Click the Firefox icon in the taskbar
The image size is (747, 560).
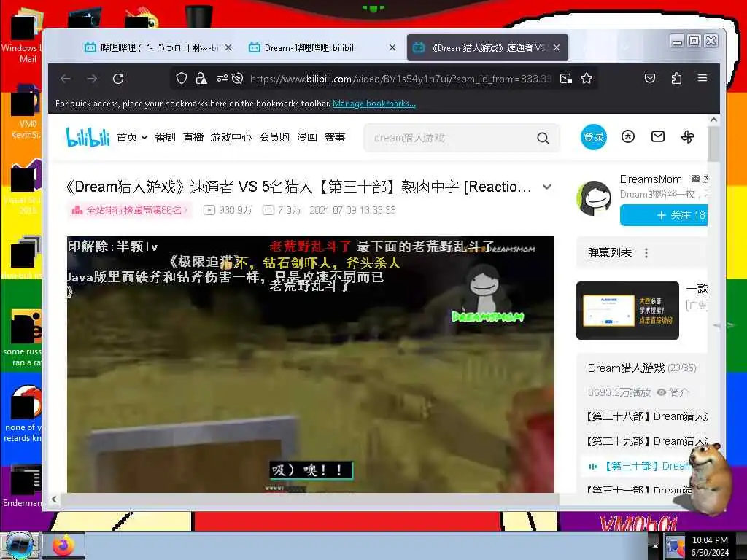click(x=64, y=545)
